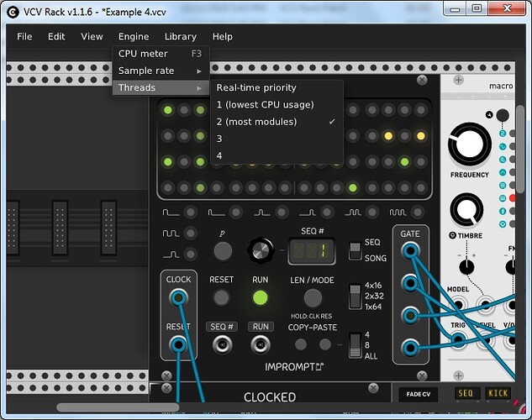Click the p probability button
Image resolution: width=532 pixels, height=420 pixels.
(x=223, y=251)
